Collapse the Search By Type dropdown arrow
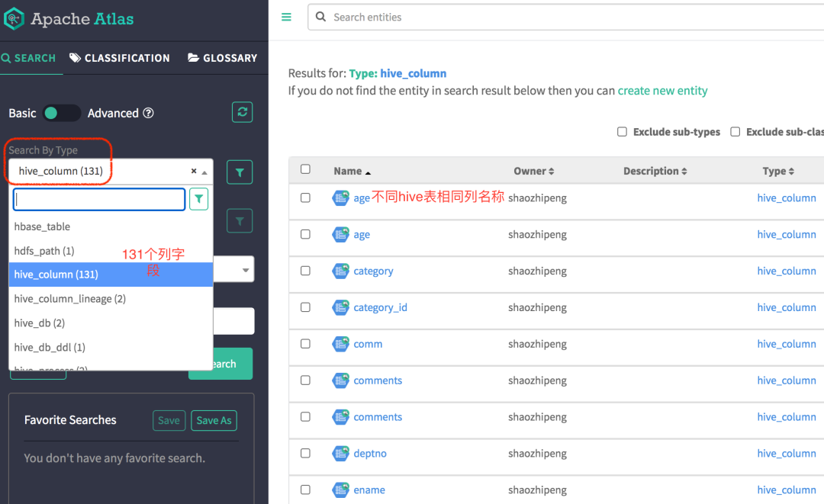Viewport: 824px width, 504px height. (204, 172)
